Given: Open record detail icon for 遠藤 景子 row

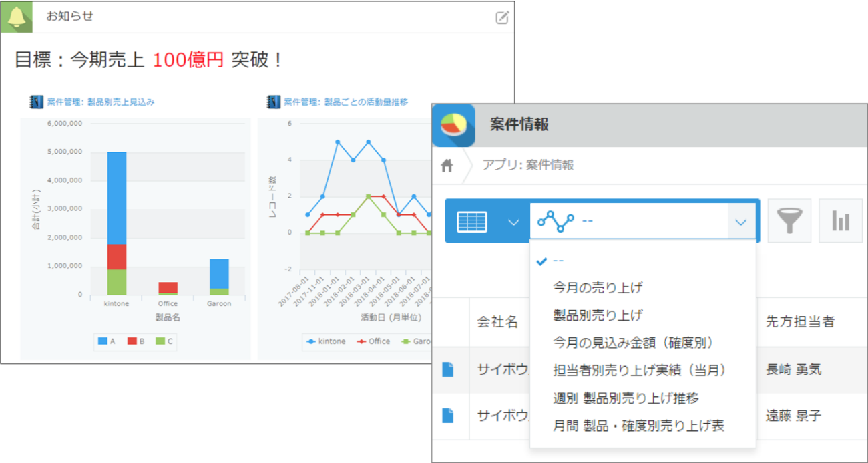Looking at the screenshot, I should coord(447,416).
